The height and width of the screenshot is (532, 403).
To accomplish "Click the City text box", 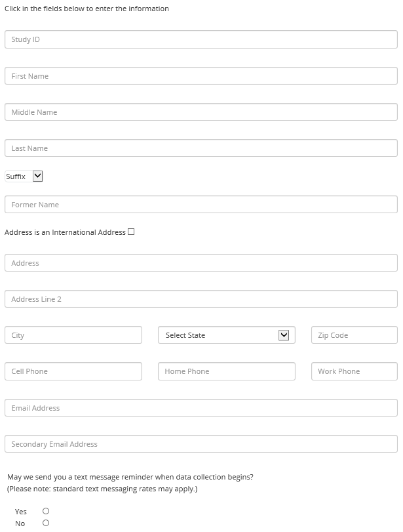I will (73, 335).
